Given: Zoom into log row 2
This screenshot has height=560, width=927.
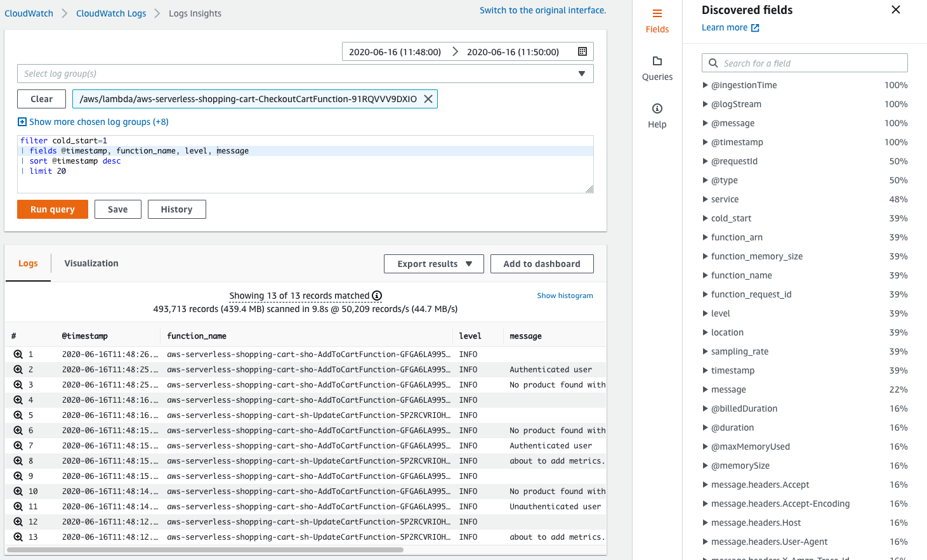Looking at the screenshot, I should click(x=18, y=370).
